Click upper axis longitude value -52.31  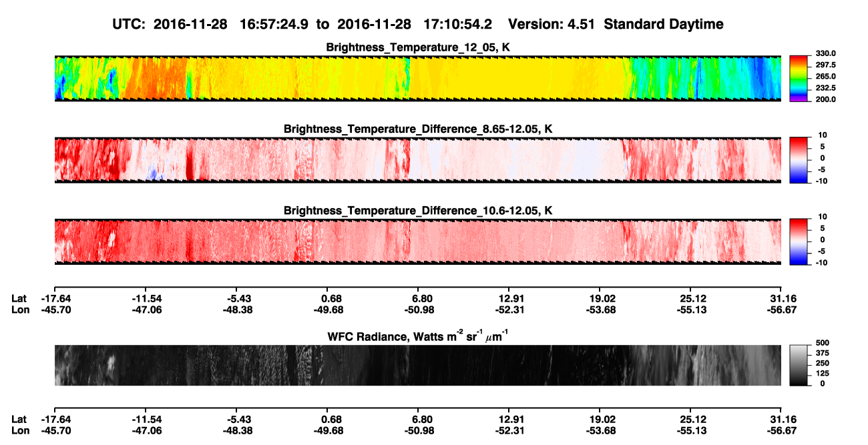[509, 309]
